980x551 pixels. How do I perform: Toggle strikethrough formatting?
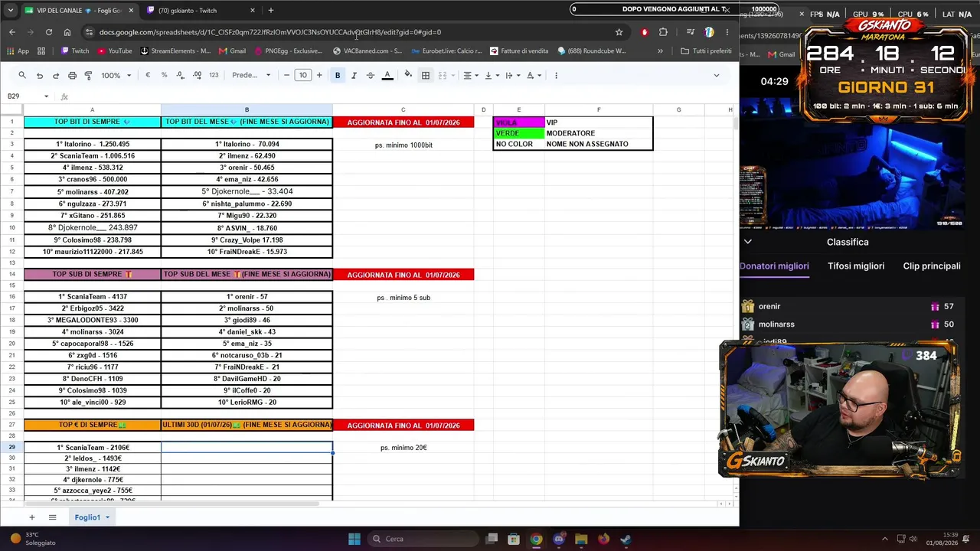click(x=371, y=75)
